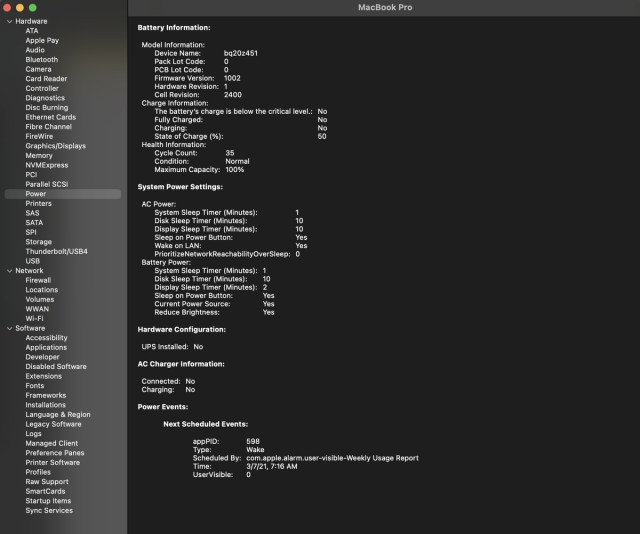Open the Audio hardware entry
Image resolution: width=640 pixels, height=534 pixels.
(35, 50)
